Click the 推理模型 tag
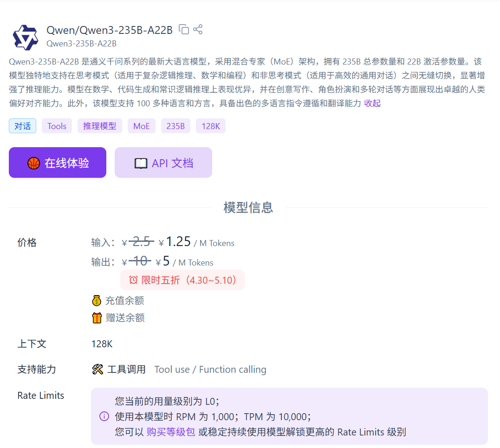Screen dimensions: 500x448 99,126
